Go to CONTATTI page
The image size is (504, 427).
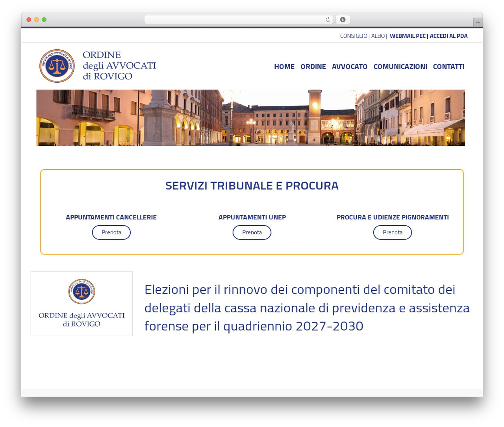[448, 67]
